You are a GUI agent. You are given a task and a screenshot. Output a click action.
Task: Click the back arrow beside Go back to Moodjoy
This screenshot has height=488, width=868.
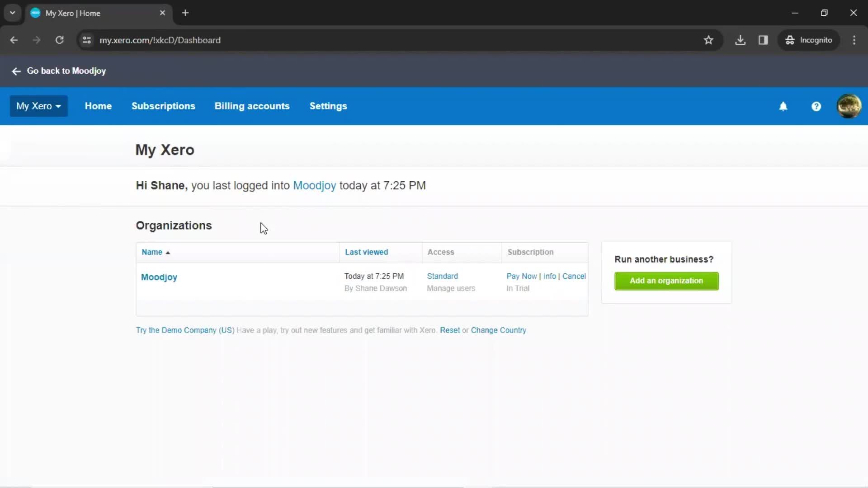(16, 71)
